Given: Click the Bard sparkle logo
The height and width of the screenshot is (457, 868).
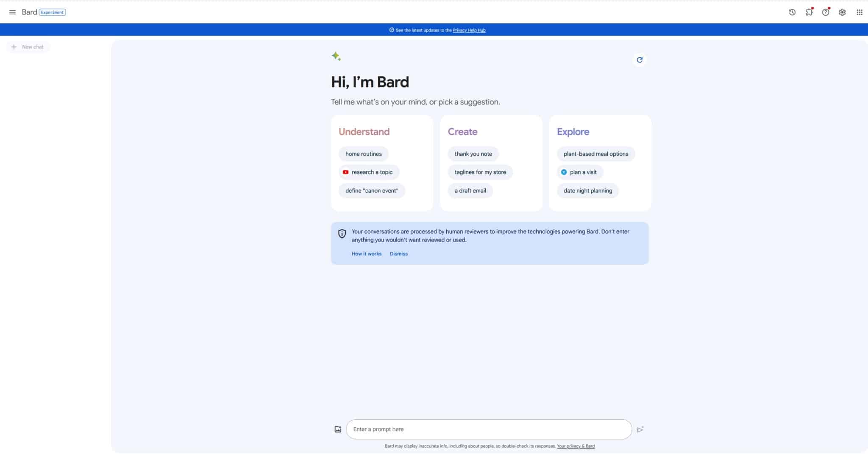Looking at the screenshot, I should [336, 56].
